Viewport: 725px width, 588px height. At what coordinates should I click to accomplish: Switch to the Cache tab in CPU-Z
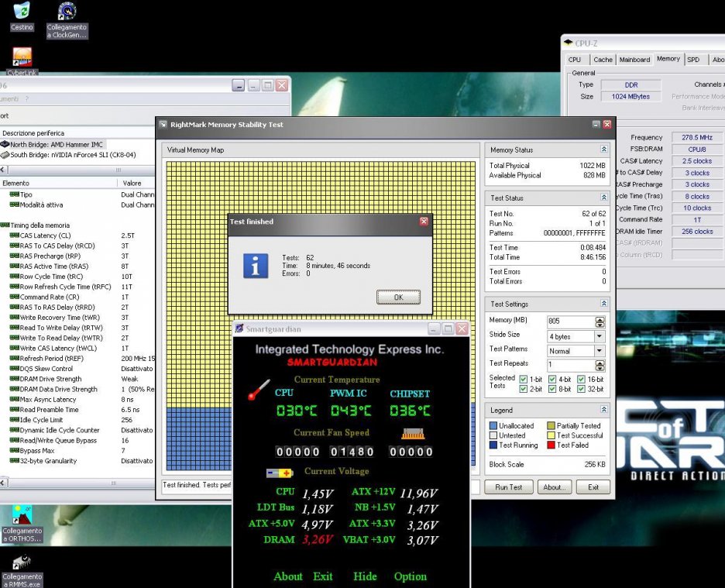(603, 60)
